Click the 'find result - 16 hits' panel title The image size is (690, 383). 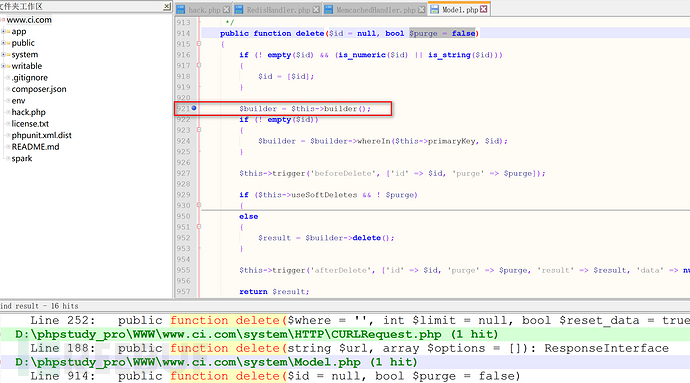tap(39, 306)
